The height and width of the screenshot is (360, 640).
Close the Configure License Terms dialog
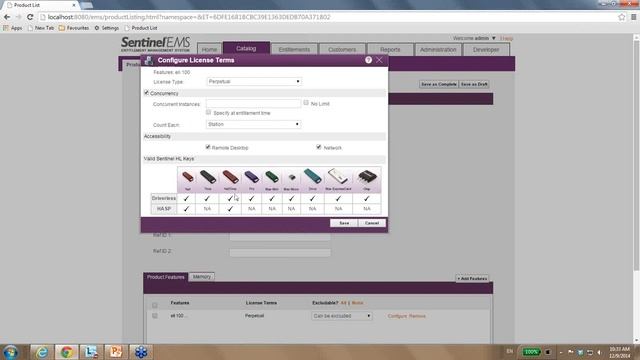[x=379, y=60]
